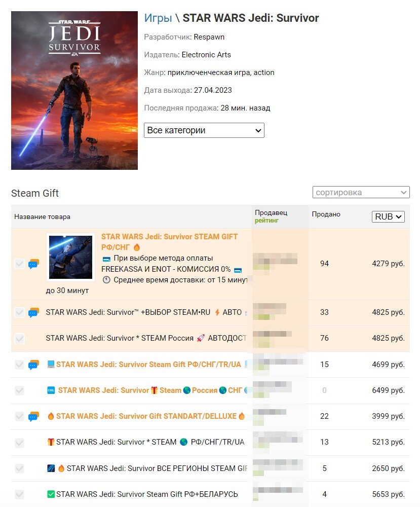Open chat icon in the +ВЫБОР STEAM•RU row
This screenshot has width=420, height=507.
(x=33, y=313)
